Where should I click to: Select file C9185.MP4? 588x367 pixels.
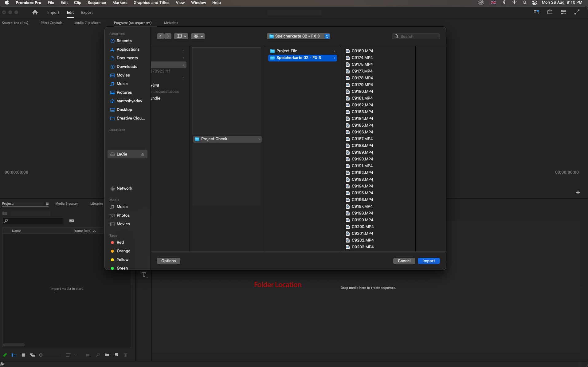pyautogui.click(x=362, y=125)
